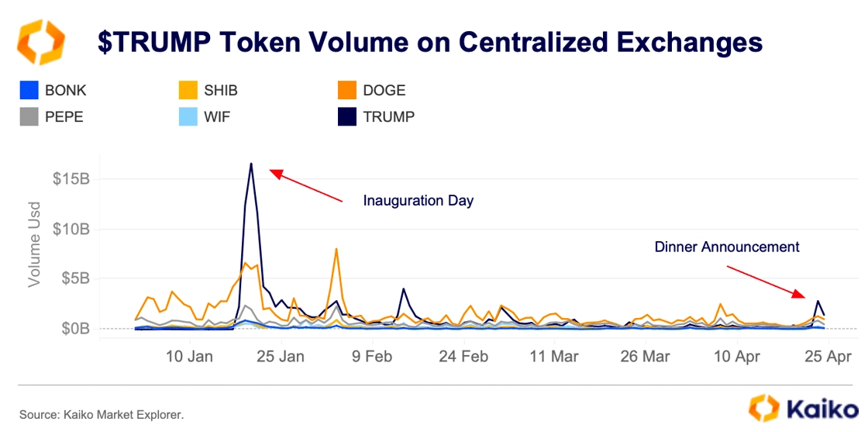This screenshot has width=868, height=432.
Task: Click the chart title $TRUMP Token Volume
Action: pos(430,43)
